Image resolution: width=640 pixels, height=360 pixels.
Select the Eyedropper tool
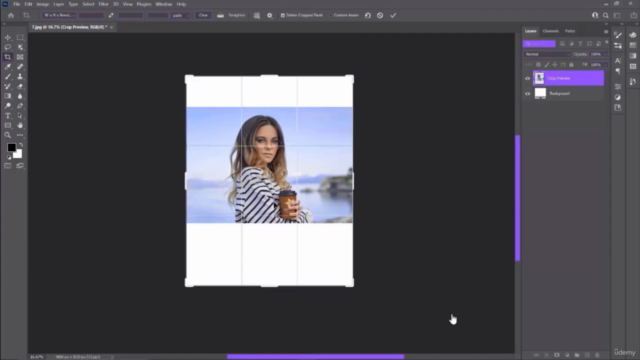click(x=8, y=67)
